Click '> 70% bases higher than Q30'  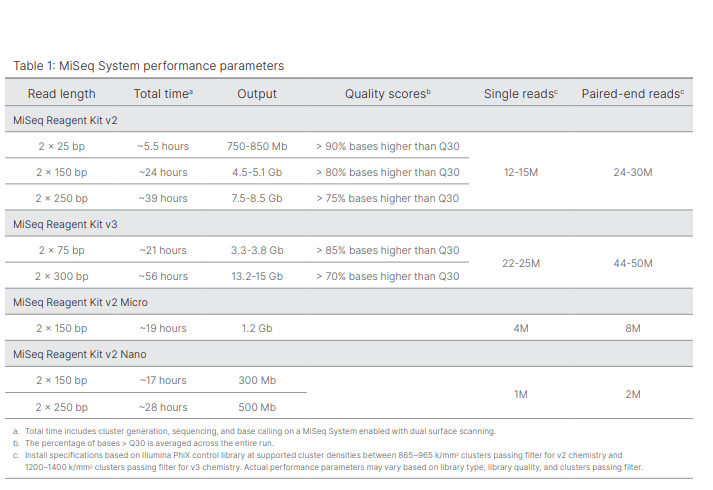pos(387,276)
